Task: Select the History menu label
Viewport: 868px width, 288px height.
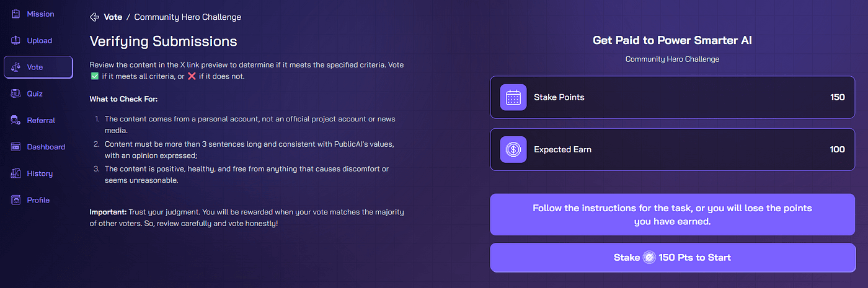Action: tap(40, 173)
